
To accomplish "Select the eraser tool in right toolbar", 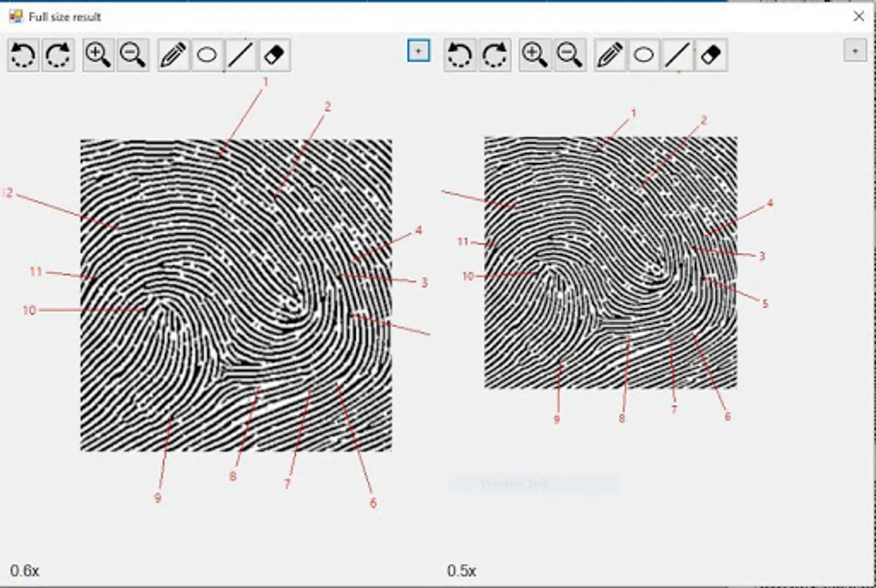I will coord(711,55).
